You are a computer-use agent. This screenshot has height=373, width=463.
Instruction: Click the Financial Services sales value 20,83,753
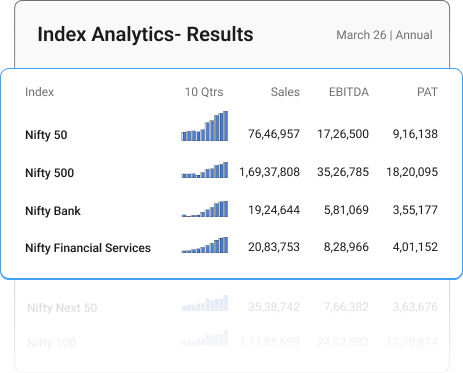coord(274,247)
